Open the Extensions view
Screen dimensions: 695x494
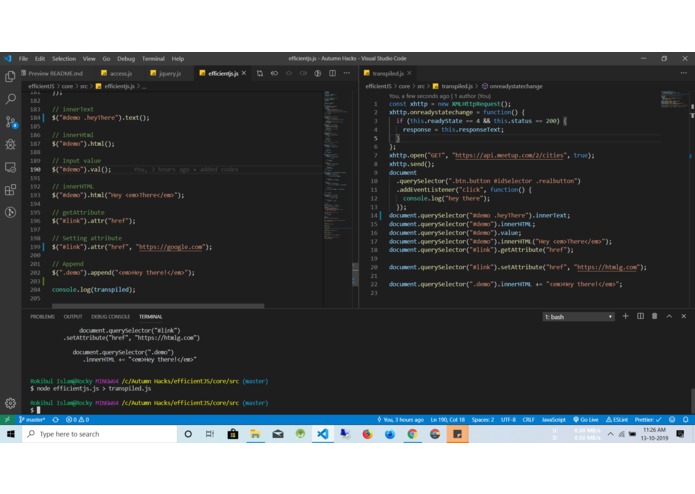[10, 190]
